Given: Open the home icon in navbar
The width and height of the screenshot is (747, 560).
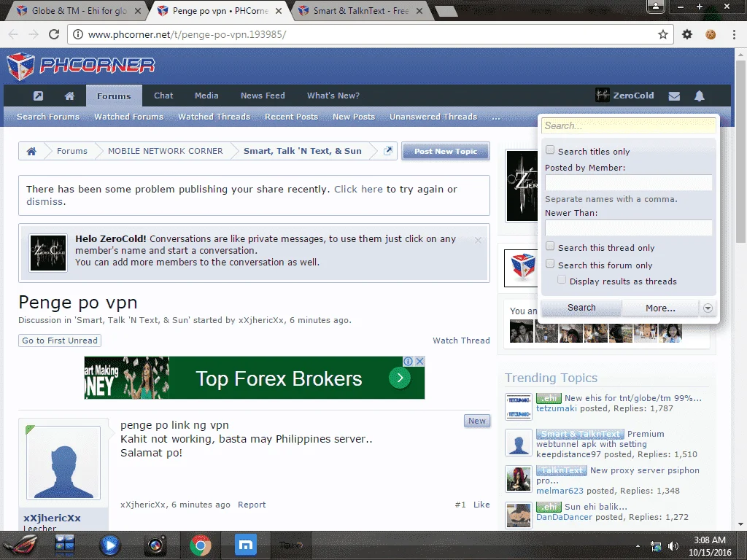Looking at the screenshot, I should pos(69,96).
